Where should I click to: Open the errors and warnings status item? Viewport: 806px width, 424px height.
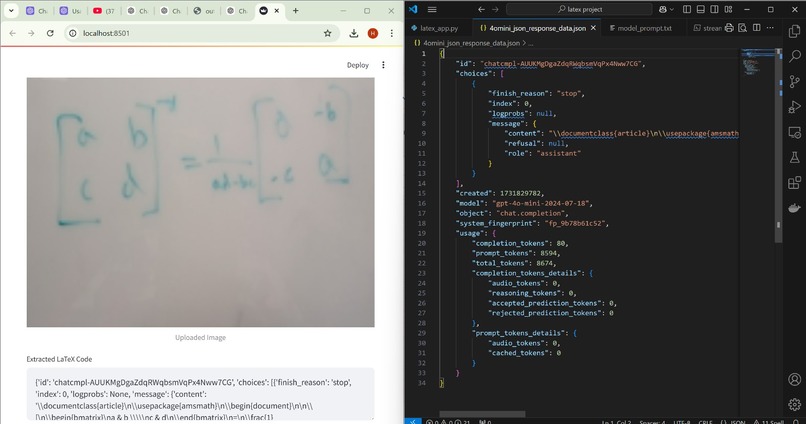(448, 422)
